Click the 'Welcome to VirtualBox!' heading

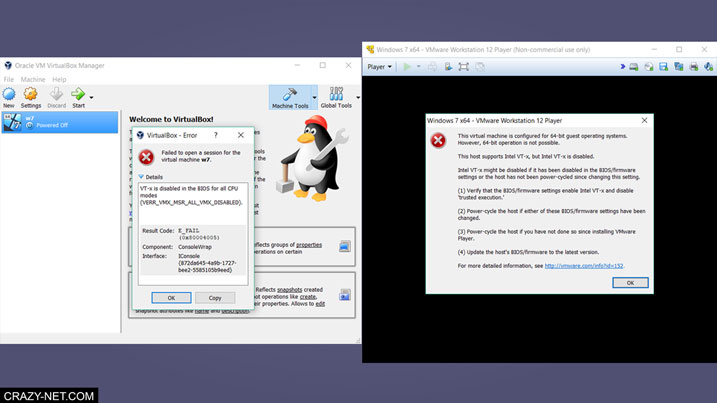click(171, 119)
